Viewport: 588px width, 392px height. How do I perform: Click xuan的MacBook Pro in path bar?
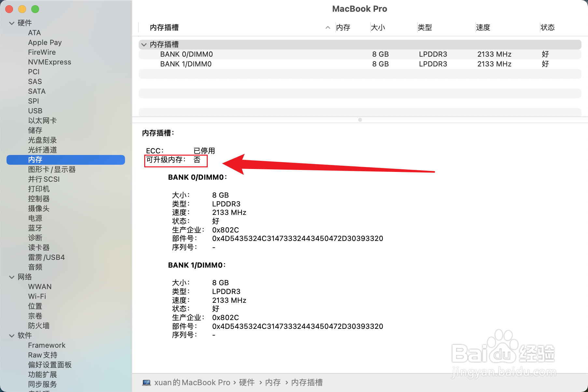tap(192, 383)
